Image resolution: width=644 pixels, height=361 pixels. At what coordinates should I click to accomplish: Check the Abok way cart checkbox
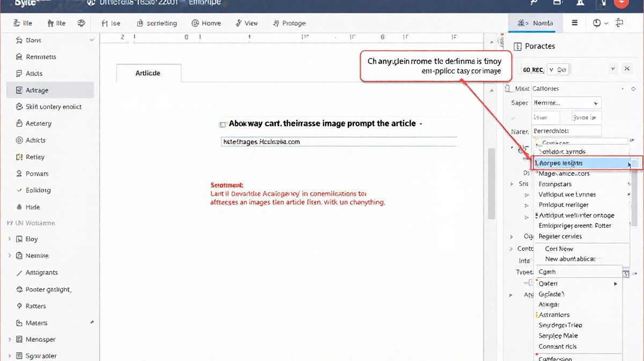(x=223, y=124)
